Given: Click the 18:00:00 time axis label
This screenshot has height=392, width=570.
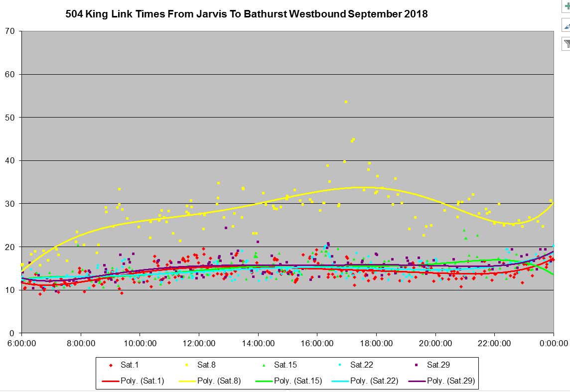Looking at the screenshot, I should tap(376, 343).
